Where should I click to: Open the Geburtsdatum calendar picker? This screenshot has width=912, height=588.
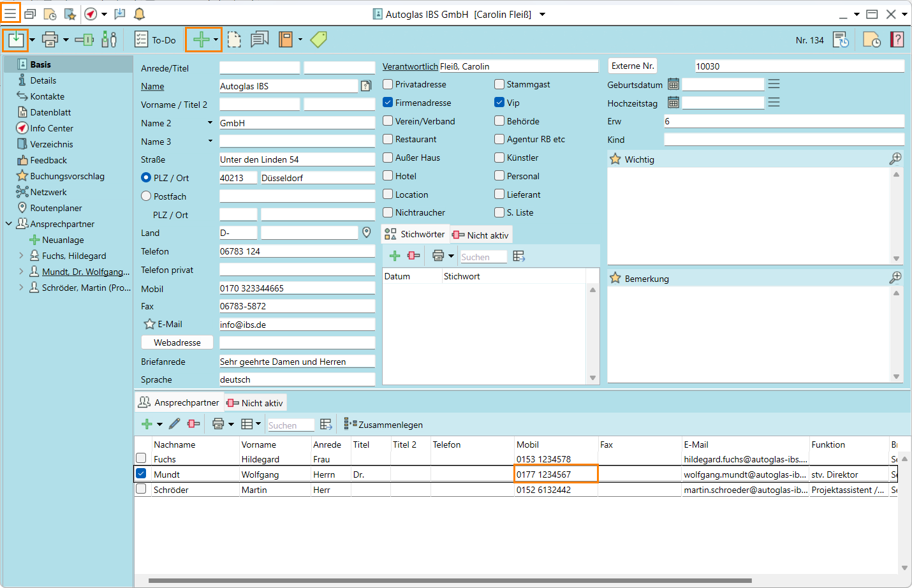point(673,84)
